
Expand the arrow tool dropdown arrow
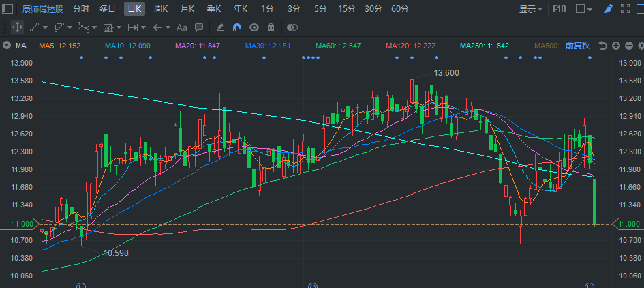click(x=168, y=27)
